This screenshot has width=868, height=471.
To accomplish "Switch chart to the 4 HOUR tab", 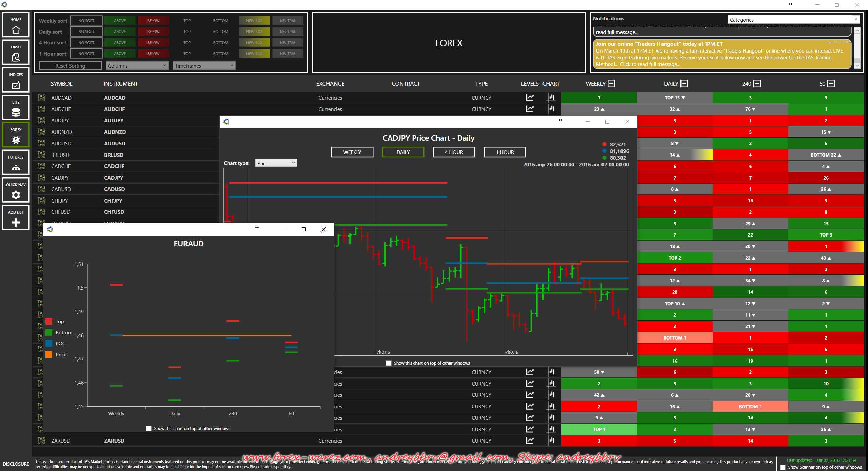I will (454, 152).
